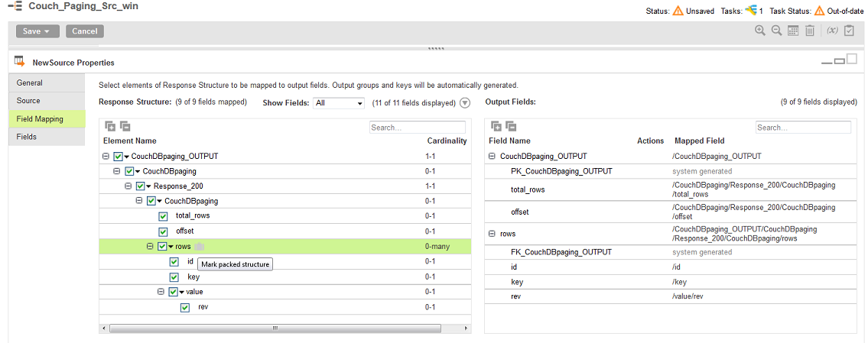Zoom out on the mapping canvas
The width and height of the screenshot is (868, 343).
coord(777,31)
